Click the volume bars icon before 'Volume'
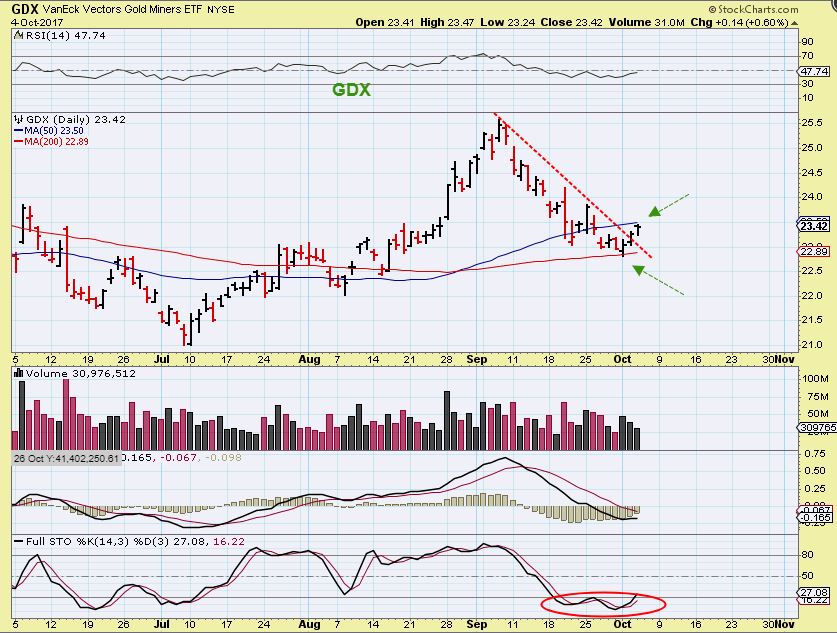837x633 pixels. click(18, 373)
